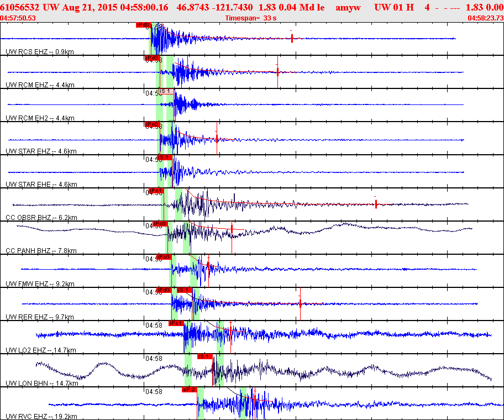Select the UW FMW EHZ -- 9.2km label
The height and width of the screenshot is (420, 504).
(x=40, y=283)
